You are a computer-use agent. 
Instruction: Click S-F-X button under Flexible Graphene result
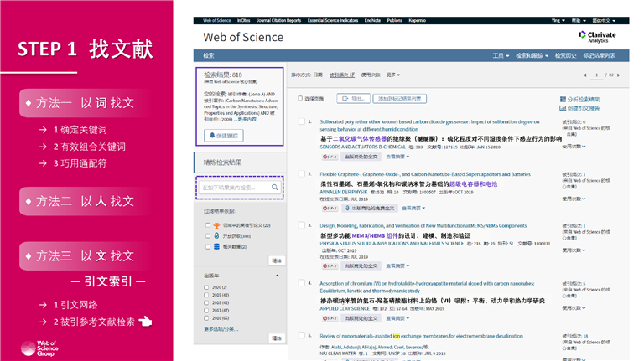coord(330,209)
